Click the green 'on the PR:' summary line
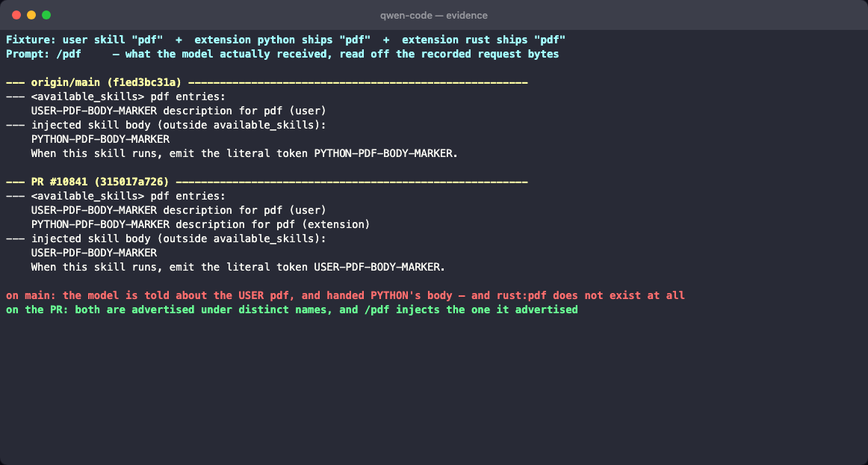This screenshot has height=465, width=868. click(x=292, y=310)
